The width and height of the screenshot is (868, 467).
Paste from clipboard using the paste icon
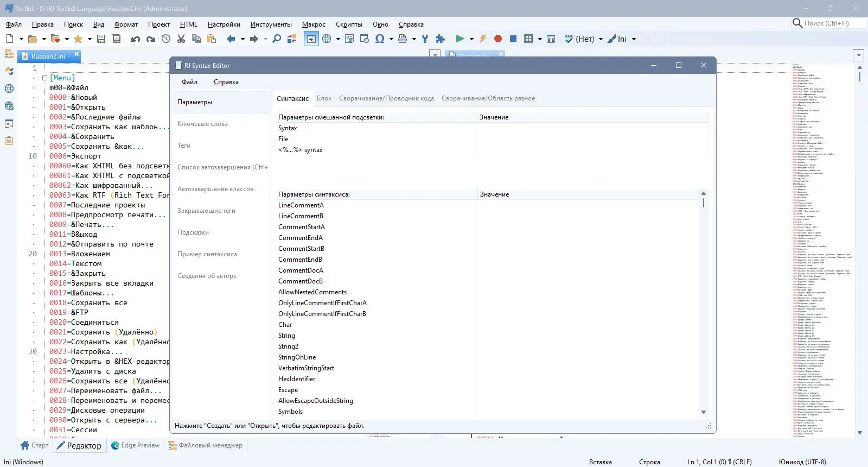(212, 39)
